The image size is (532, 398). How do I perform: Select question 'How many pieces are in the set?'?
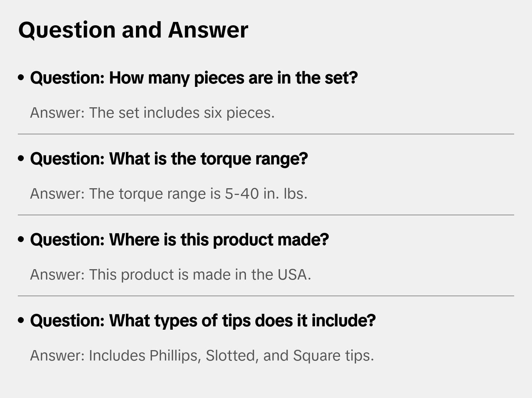coord(194,78)
